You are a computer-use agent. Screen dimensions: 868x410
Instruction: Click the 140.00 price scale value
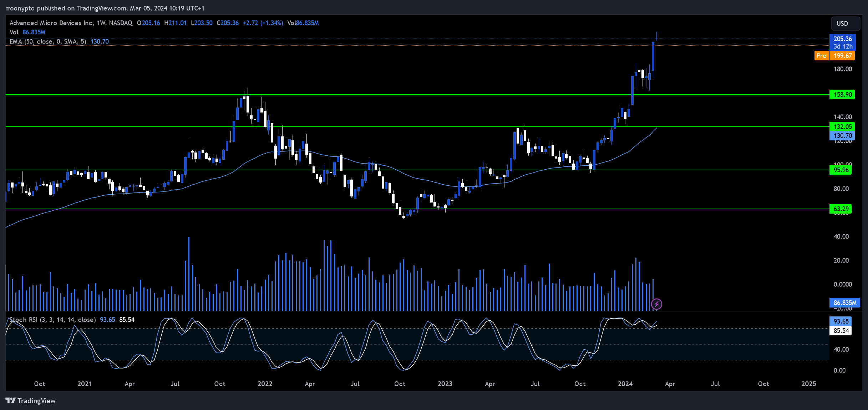point(843,117)
